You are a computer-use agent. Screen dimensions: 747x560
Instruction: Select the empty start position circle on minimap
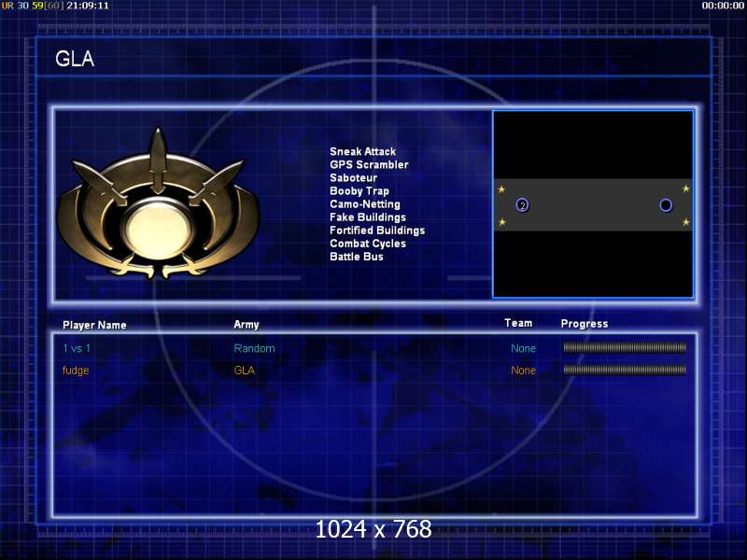[x=666, y=205]
